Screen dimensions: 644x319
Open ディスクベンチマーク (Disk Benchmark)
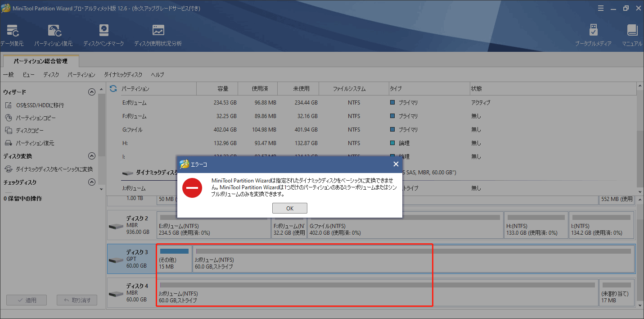(104, 35)
